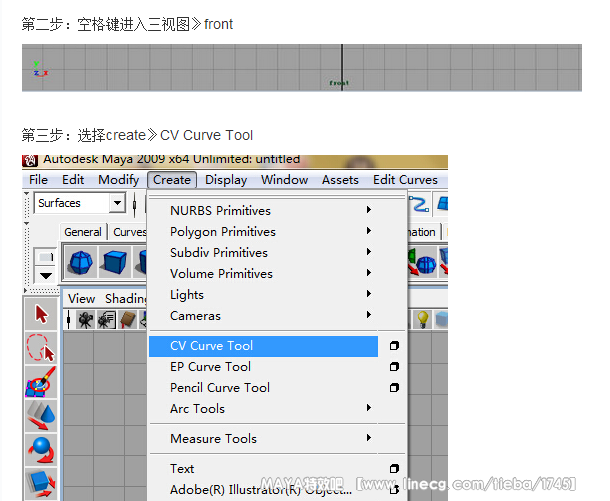Open the File menu
610x501 pixels.
click(39, 180)
